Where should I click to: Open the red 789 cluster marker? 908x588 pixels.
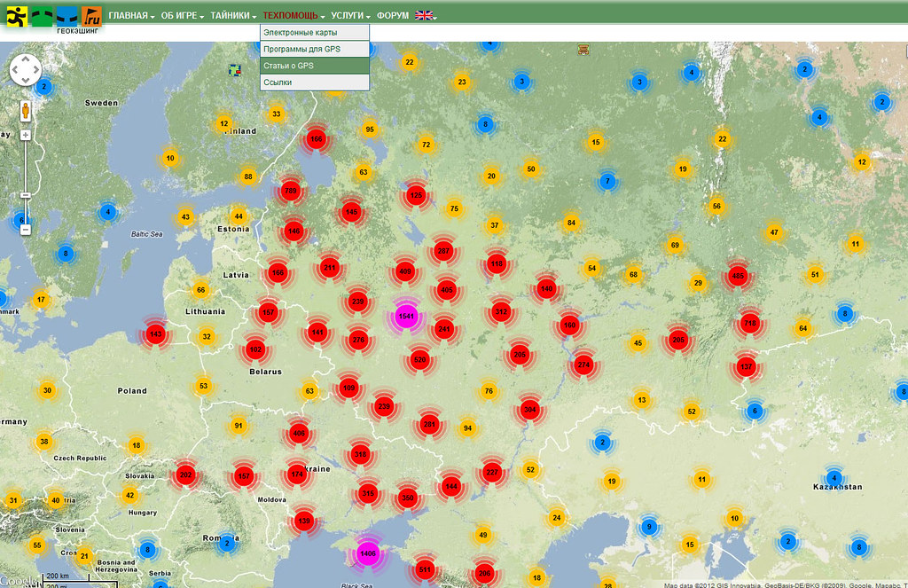point(290,191)
